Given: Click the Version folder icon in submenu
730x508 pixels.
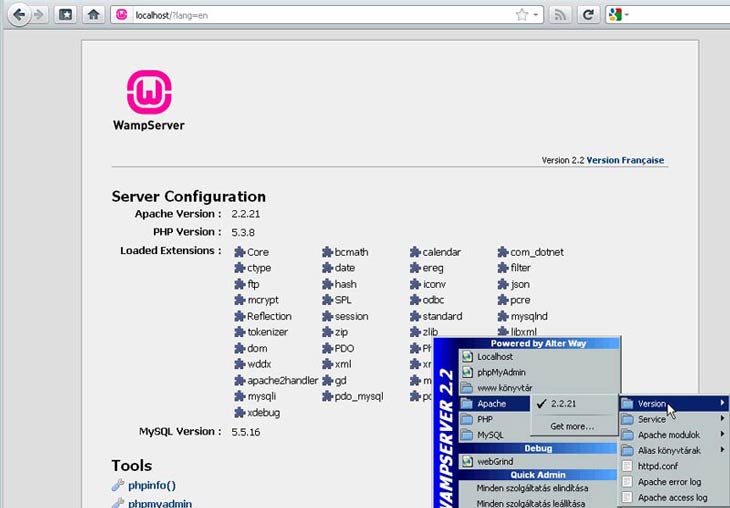Looking at the screenshot, I should 627,404.
